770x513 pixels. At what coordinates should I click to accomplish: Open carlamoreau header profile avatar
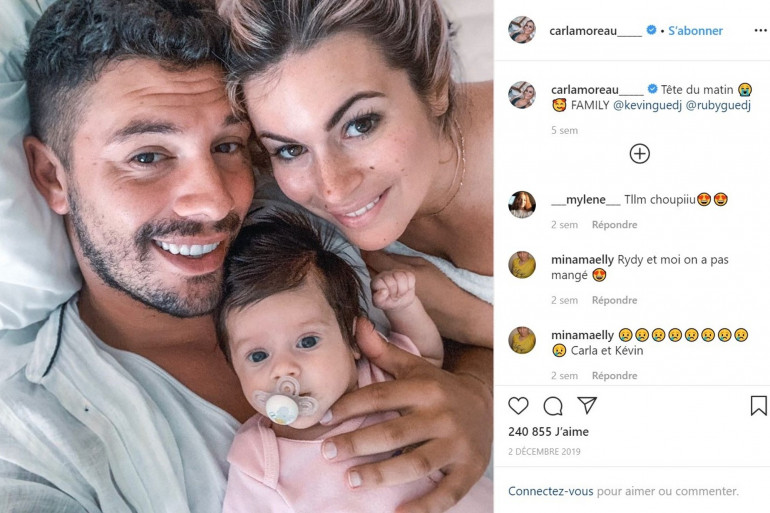point(522,29)
